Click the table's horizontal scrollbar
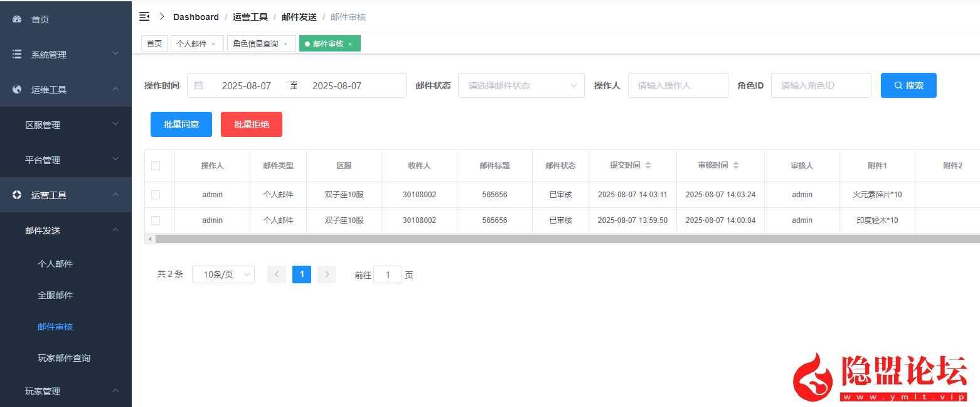Viewport: 980px width, 407px height. [x=565, y=239]
